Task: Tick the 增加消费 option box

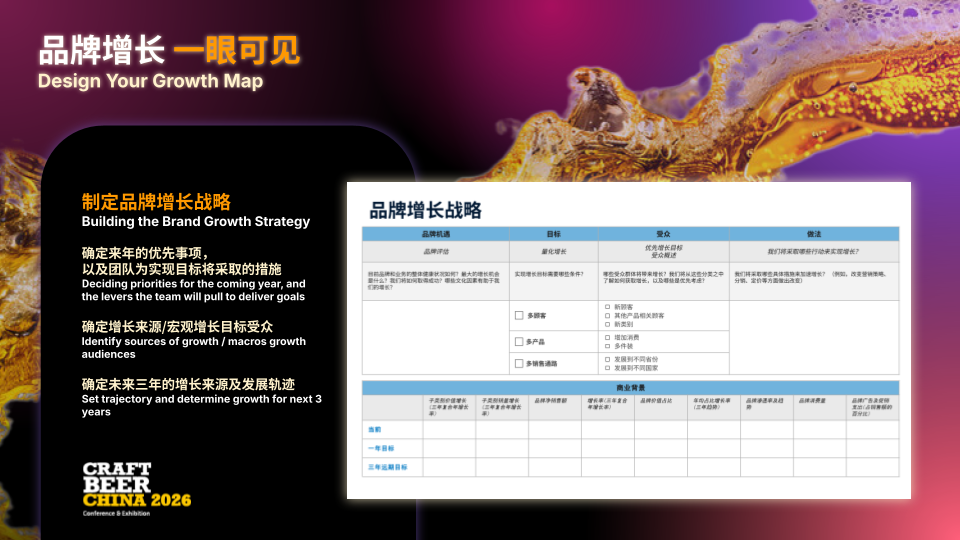Action: [x=608, y=337]
